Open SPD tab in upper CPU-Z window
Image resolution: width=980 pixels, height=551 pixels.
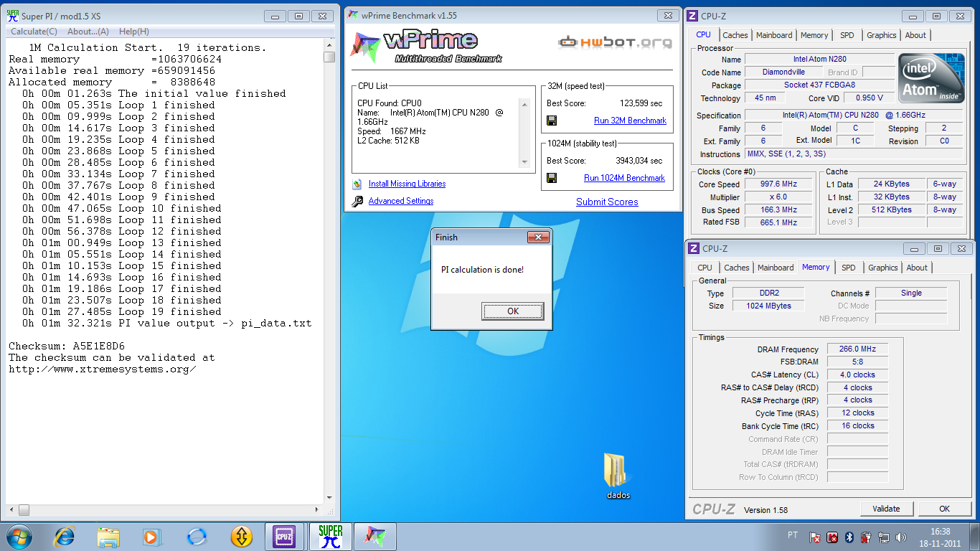[847, 35]
